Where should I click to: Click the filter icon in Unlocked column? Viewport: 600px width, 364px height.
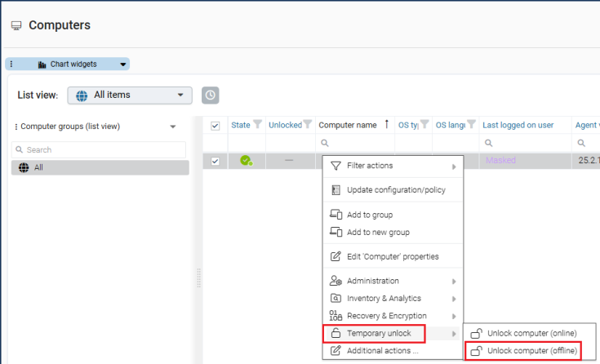point(308,125)
